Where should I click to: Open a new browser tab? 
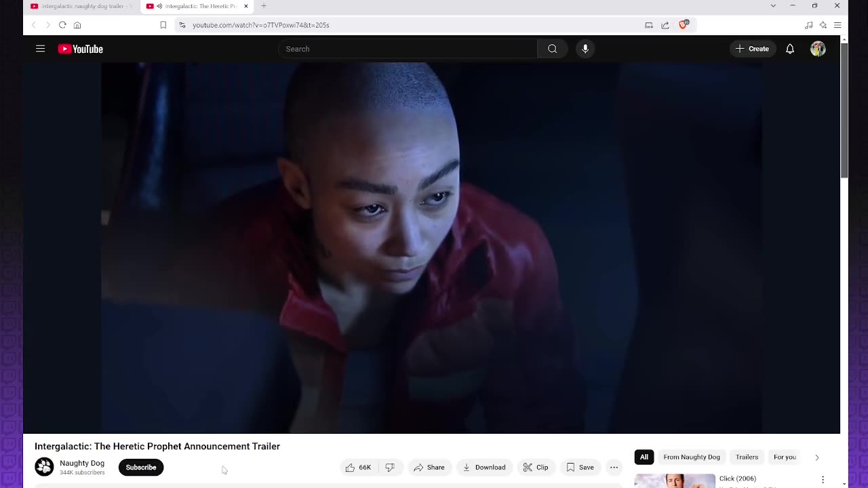tap(264, 6)
